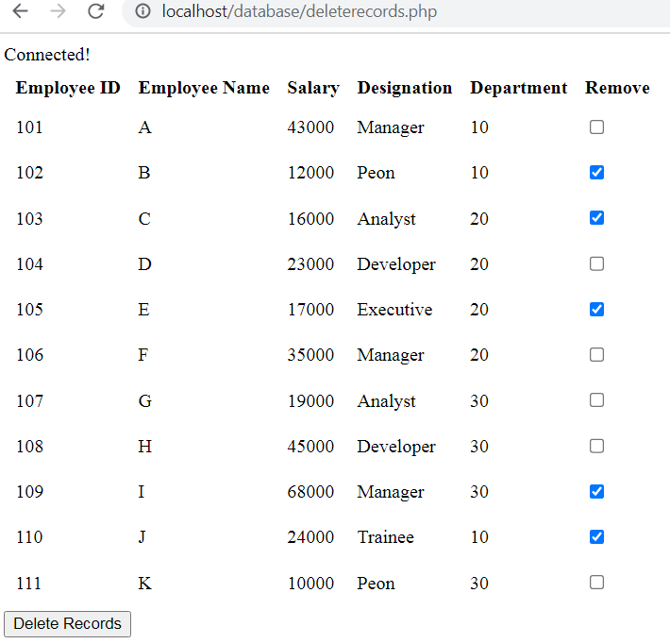Uncheck the Remove box for employee 102
This screenshot has width=670, height=644.
[x=596, y=173]
